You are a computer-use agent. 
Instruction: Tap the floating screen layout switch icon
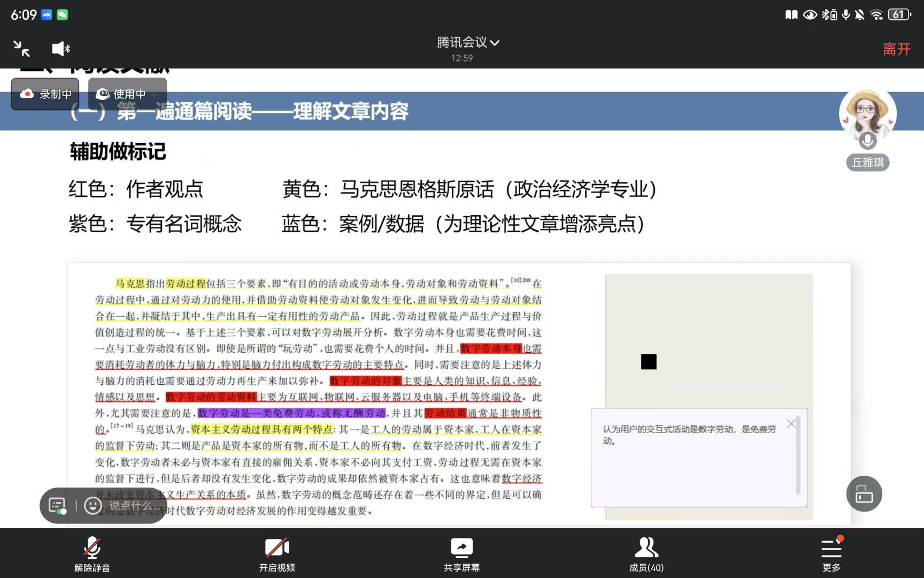point(864,493)
